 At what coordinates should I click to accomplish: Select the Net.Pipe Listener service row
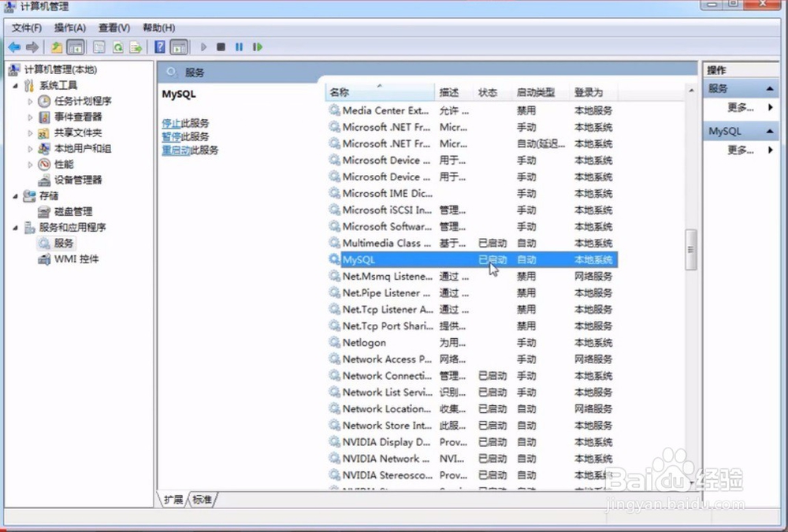point(472,293)
